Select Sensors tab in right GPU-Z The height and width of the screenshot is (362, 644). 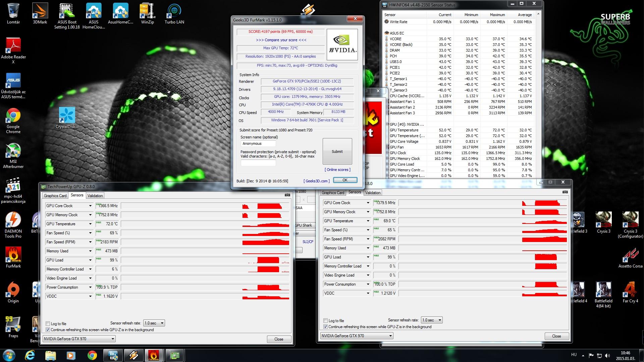coord(355,192)
